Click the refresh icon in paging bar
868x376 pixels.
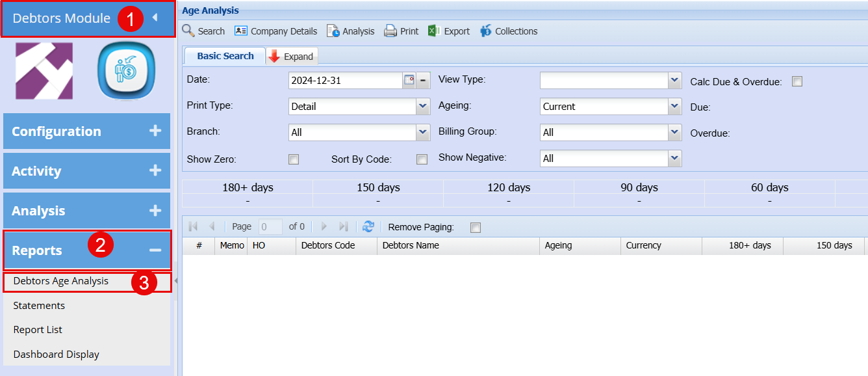pyautogui.click(x=368, y=226)
